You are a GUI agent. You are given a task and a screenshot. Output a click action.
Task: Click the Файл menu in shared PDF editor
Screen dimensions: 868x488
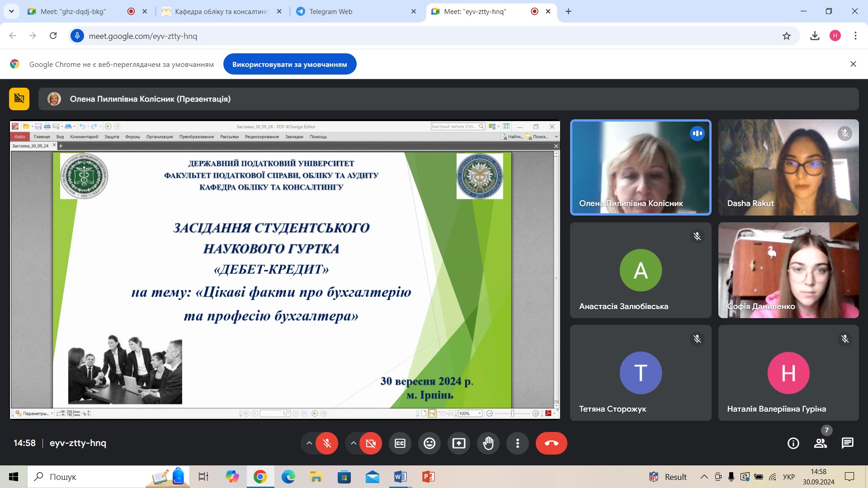click(19, 136)
